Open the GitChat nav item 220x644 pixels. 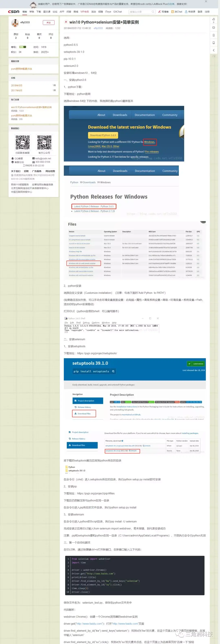pyautogui.click(x=118, y=12)
